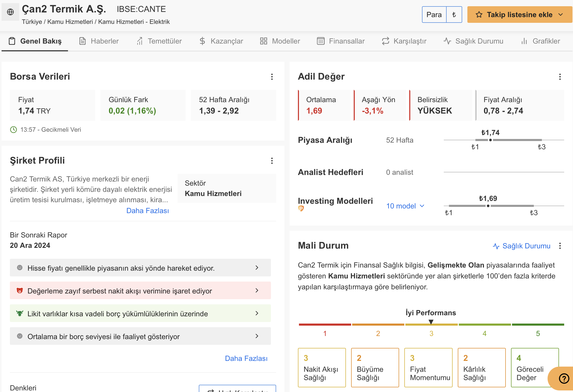Click the dollar icon of Kazançlar tab

(x=202, y=41)
